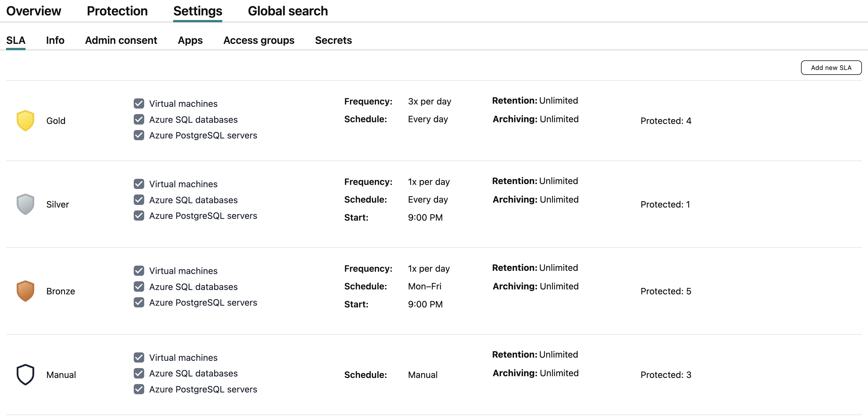The height and width of the screenshot is (418, 868).
Task: Uncheck Virtual machines in Manual SLA
Action: point(139,357)
